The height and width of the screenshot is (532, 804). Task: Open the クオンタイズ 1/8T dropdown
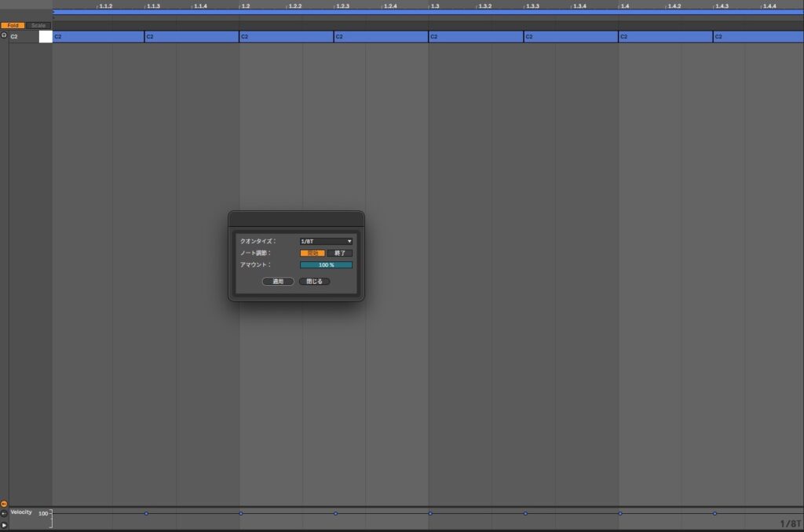point(326,242)
